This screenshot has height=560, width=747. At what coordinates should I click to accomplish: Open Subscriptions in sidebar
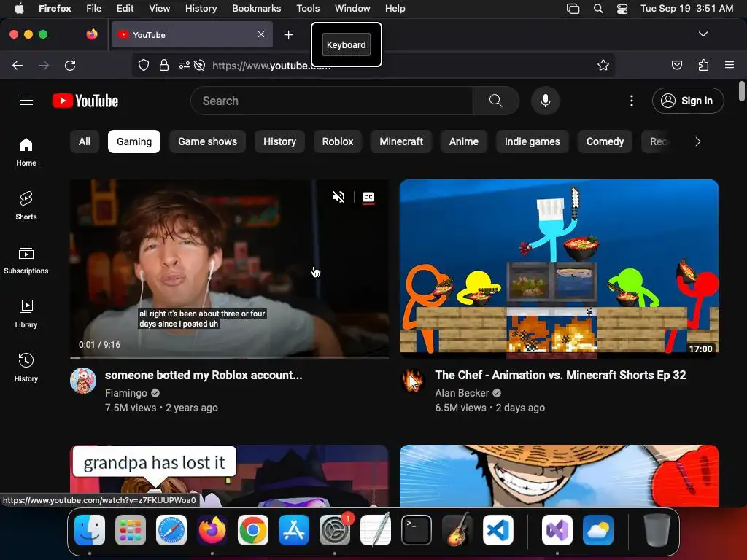26,260
